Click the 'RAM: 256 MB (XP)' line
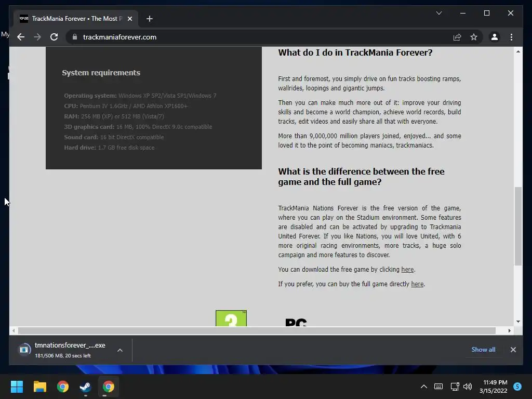The width and height of the screenshot is (532, 399). tap(114, 116)
